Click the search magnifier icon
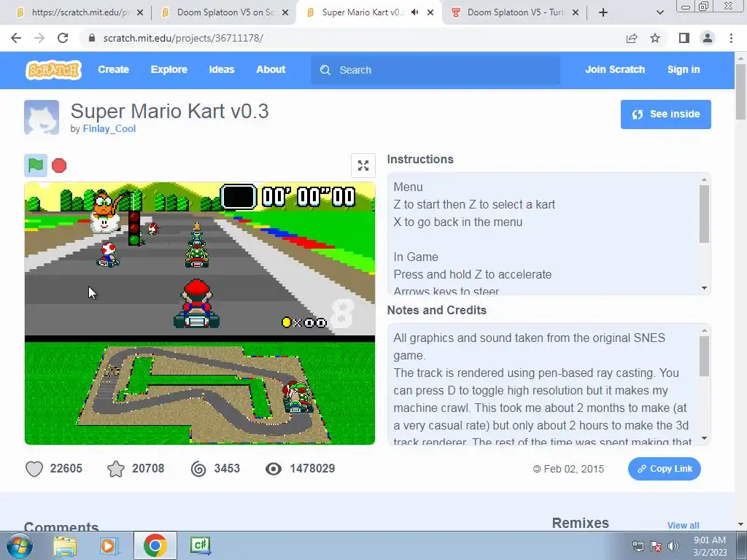The width and height of the screenshot is (747, 560). (325, 70)
